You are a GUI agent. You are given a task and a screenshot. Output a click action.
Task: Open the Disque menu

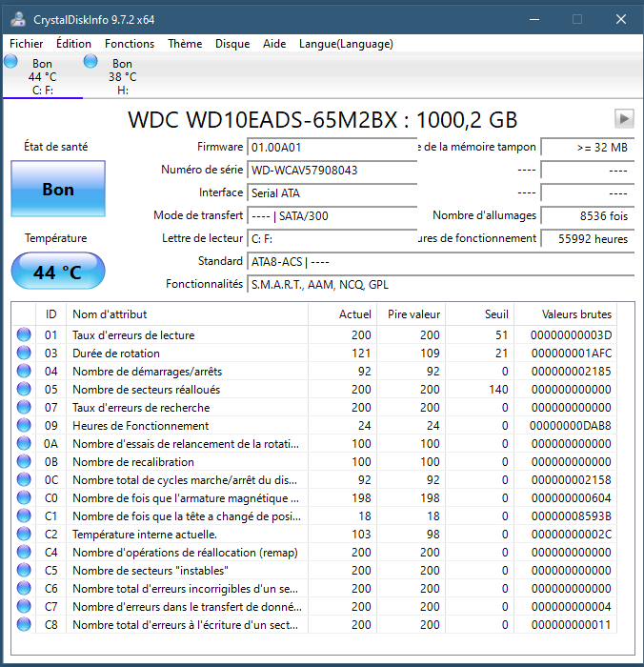pos(232,44)
